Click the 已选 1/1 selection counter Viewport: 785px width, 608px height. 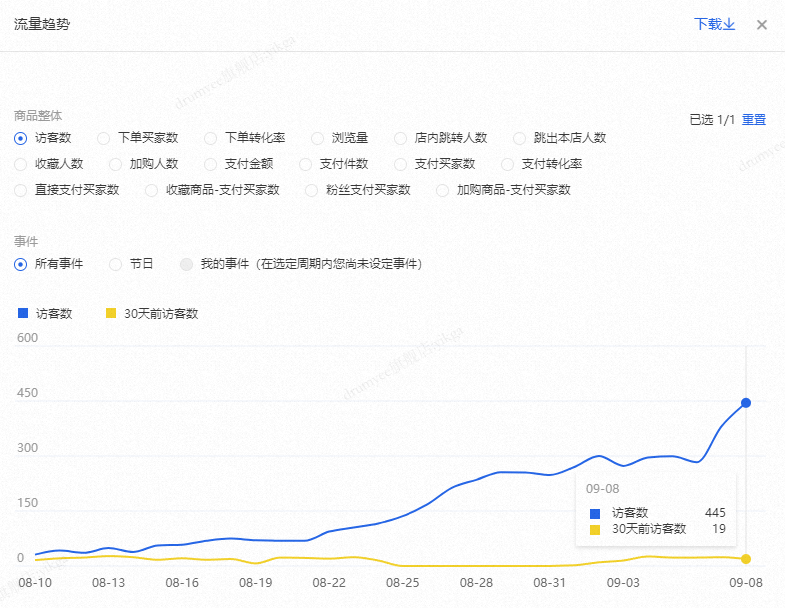[x=712, y=120]
